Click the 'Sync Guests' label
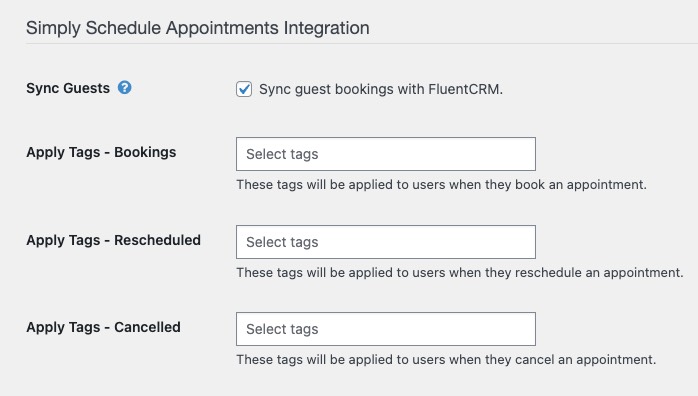The height and width of the screenshot is (396, 698). pyautogui.click(x=68, y=88)
